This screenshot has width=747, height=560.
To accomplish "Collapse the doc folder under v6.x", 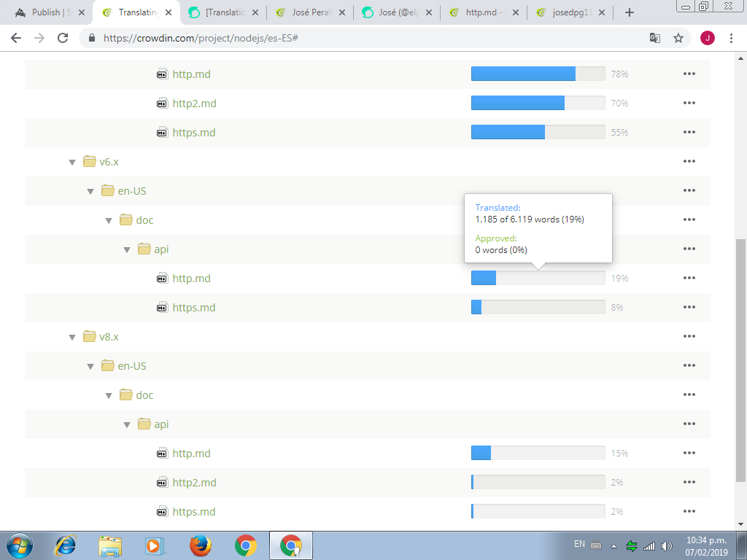I will click(109, 220).
